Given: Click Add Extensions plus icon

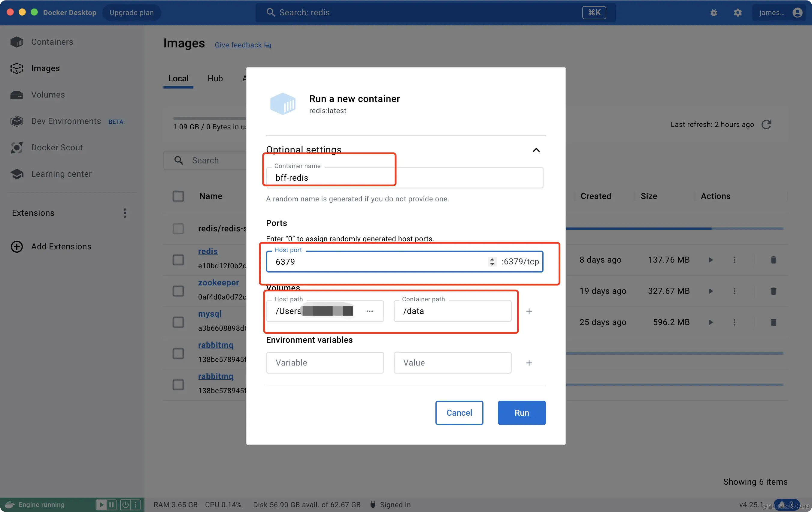Looking at the screenshot, I should pos(17,247).
